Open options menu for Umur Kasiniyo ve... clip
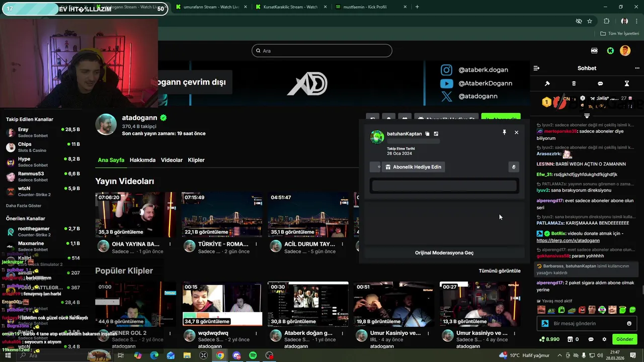This screenshot has width=644, height=362. pos(429,333)
